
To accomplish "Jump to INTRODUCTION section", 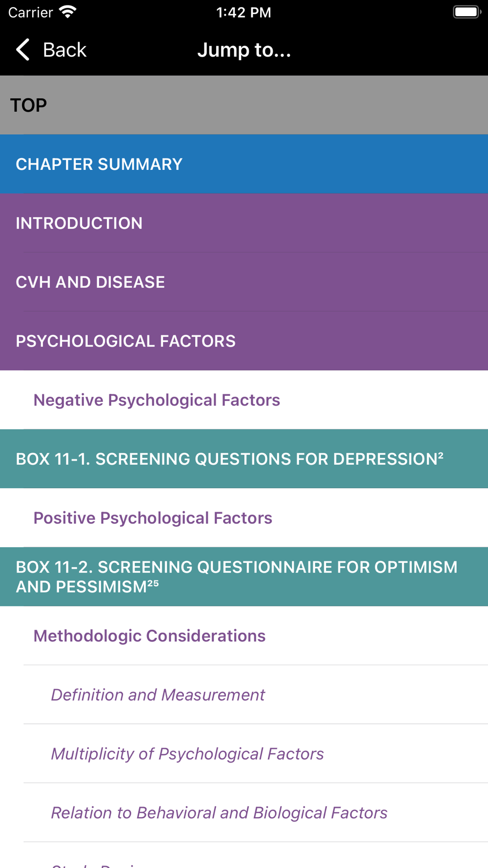I will click(244, 223).
